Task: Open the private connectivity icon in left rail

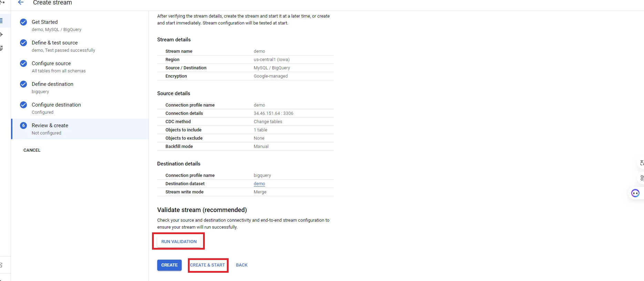Action: [2, 48]
